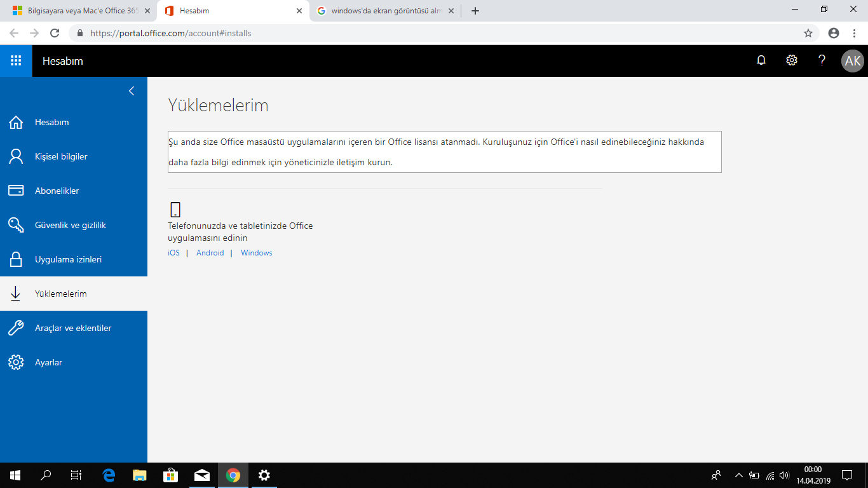Click the address bar URL field
This screenshot has width=868, height=488.
[444, 33]
